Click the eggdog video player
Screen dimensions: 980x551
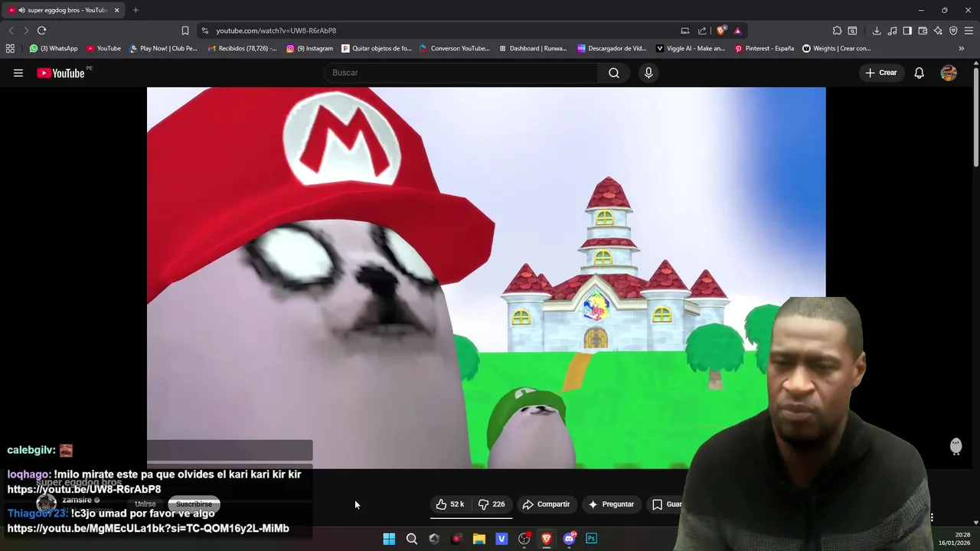486,277
